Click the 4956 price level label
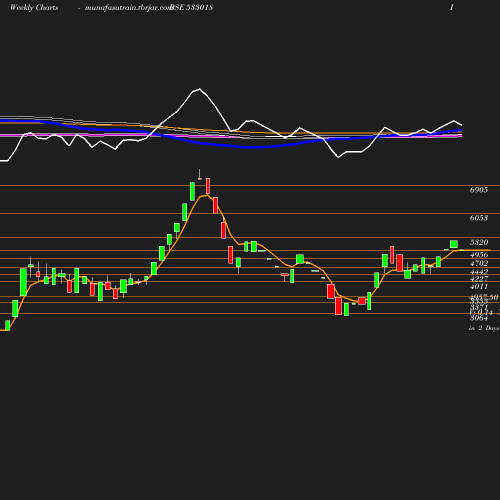Screen dimensions: 500x500 tap(479, 255)
